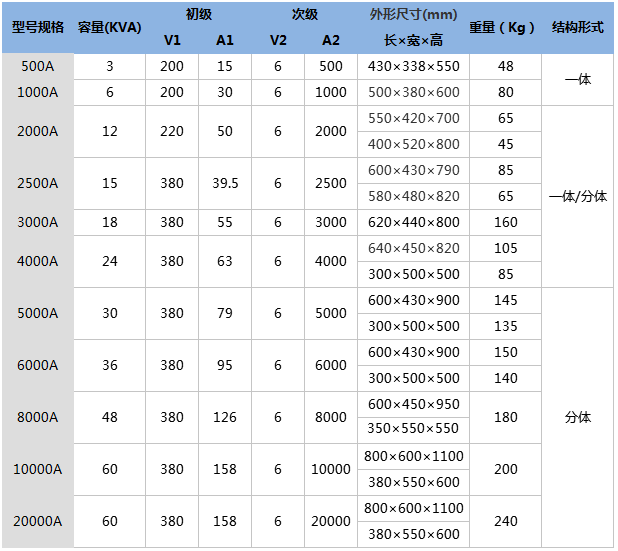Click capacity 36 in 6000A row
Screen dimensions: 618x551
click(x=110, y=365)
